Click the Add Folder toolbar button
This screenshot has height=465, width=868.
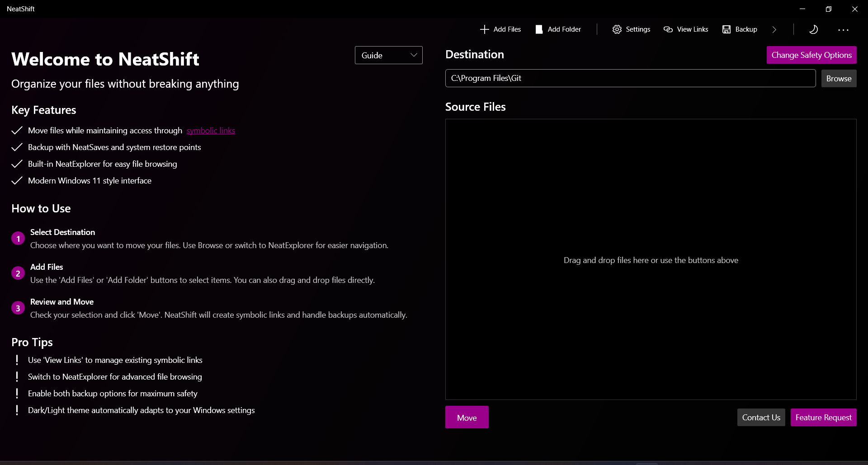point(558,29)
